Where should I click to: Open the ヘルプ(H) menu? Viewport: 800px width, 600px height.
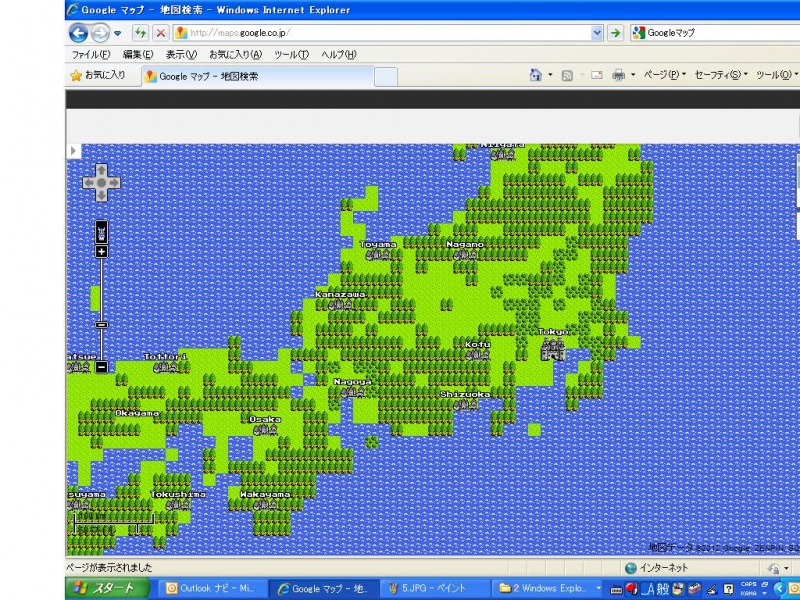pos(339,55)
